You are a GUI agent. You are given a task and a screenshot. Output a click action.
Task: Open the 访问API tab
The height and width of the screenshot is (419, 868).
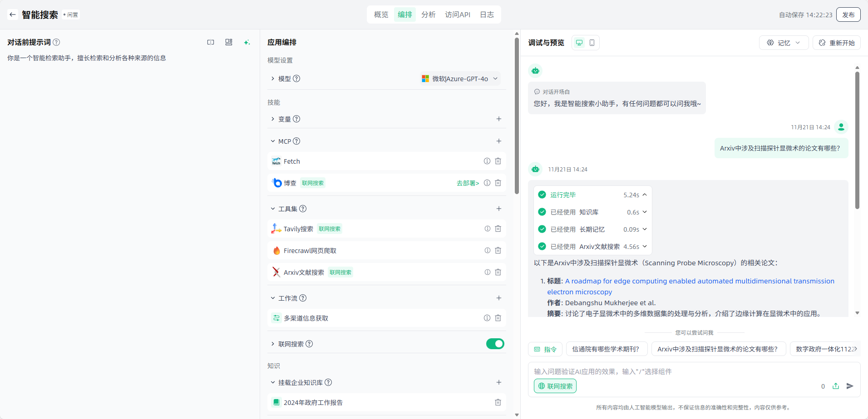(x=457, y=15)
